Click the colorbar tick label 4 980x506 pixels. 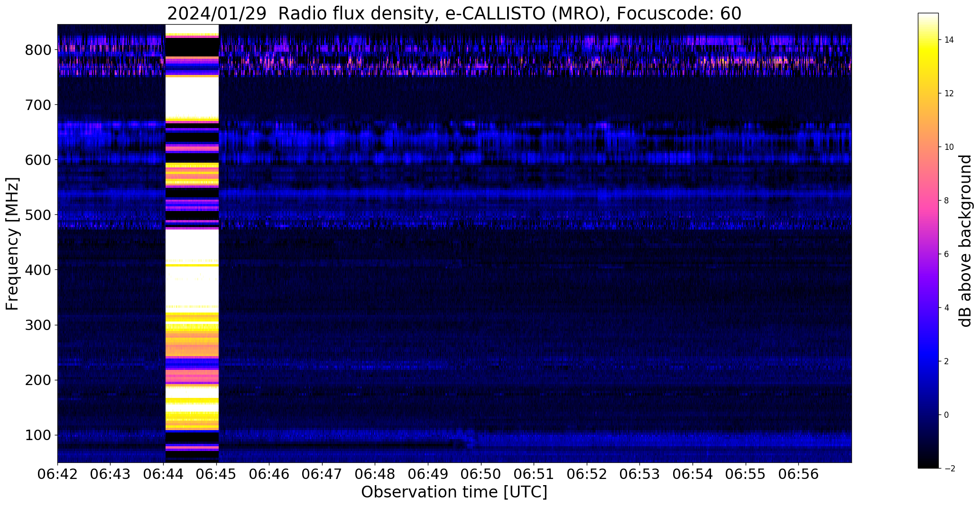(x=947, y=308)
